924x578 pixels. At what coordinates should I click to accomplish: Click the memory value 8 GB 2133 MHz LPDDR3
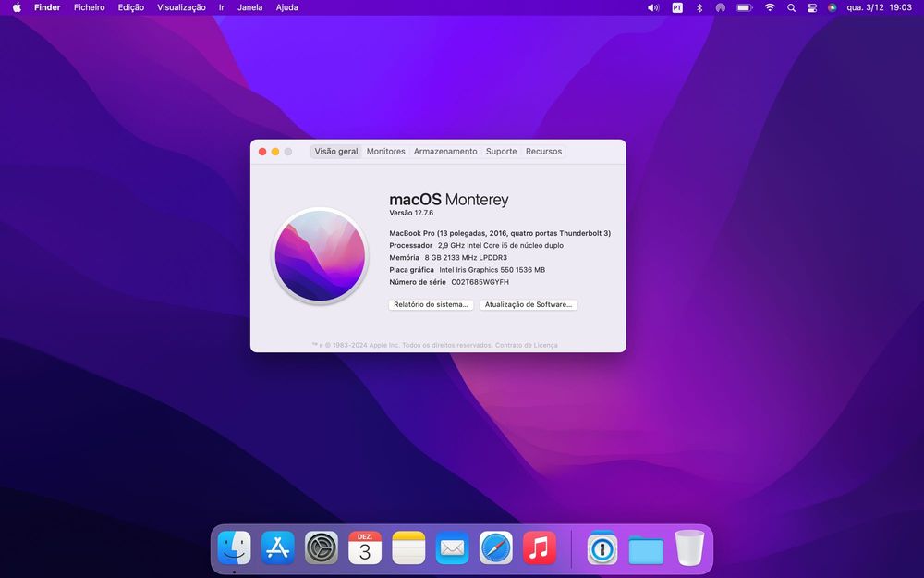(466, 258)
